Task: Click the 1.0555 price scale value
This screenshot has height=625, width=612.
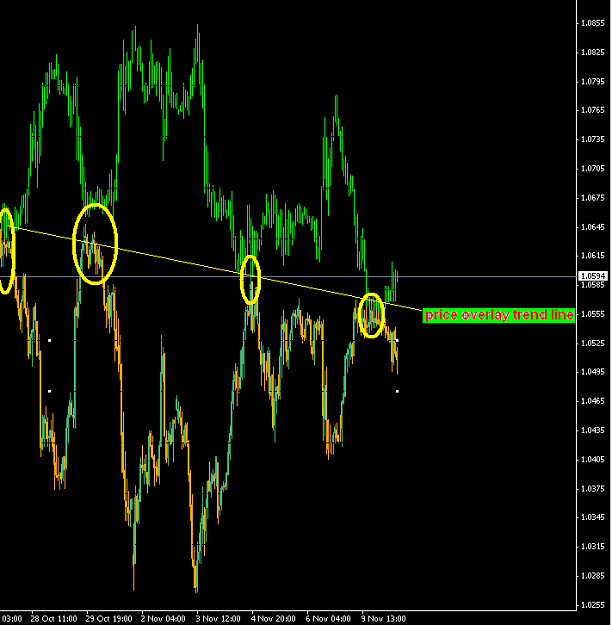Action: pos(593,314)
